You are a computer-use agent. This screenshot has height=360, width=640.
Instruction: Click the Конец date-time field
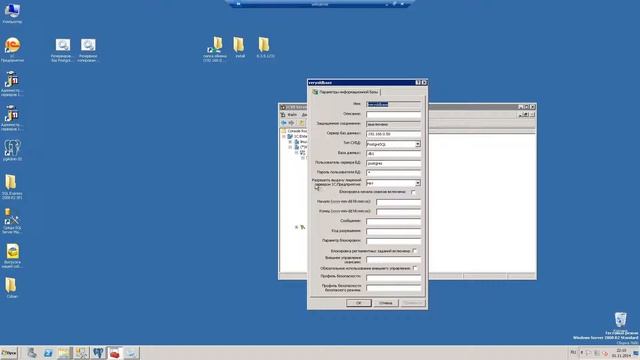tap(398, 212)
